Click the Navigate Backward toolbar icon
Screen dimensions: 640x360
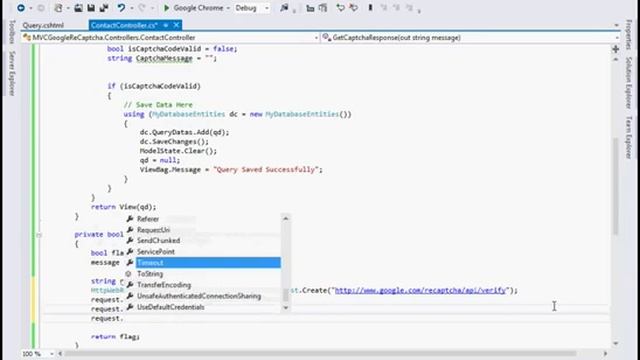(x=21, y=8)
